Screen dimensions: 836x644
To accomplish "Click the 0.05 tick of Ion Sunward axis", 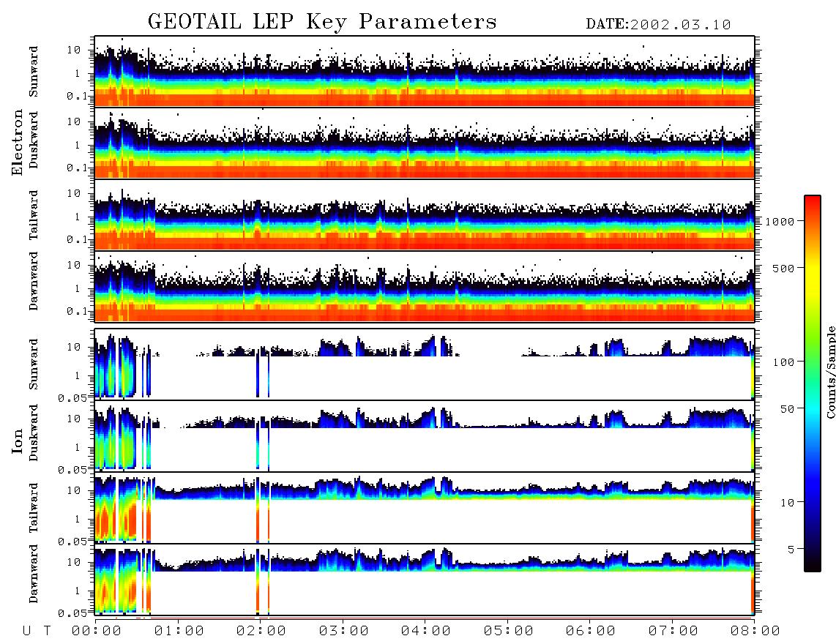I will (72, 397).
